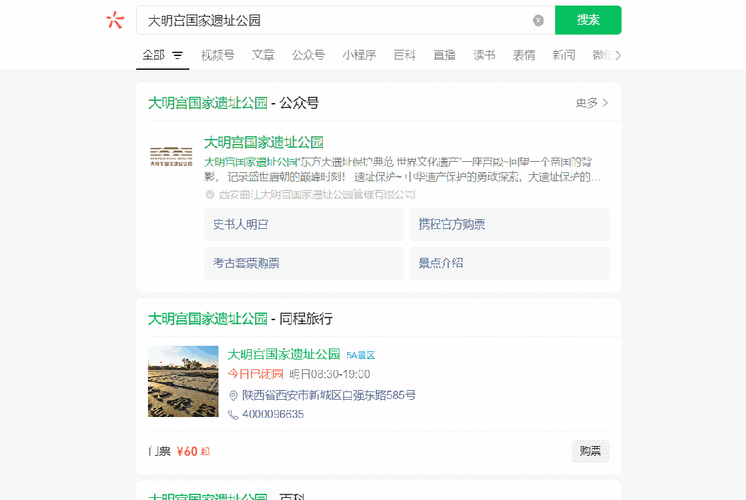Click the 购票 buy ticket button

590,451
